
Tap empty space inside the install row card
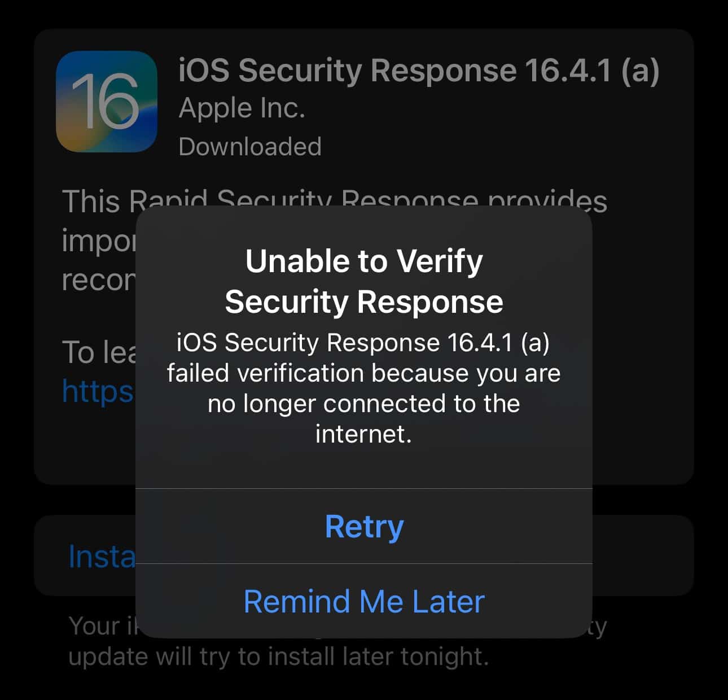(x=642, y=555)
